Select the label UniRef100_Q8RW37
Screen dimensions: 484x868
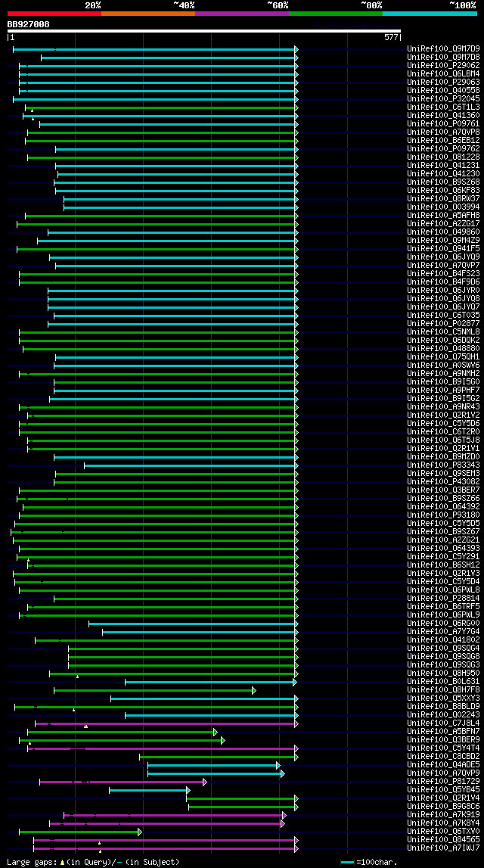click(443, 198)
